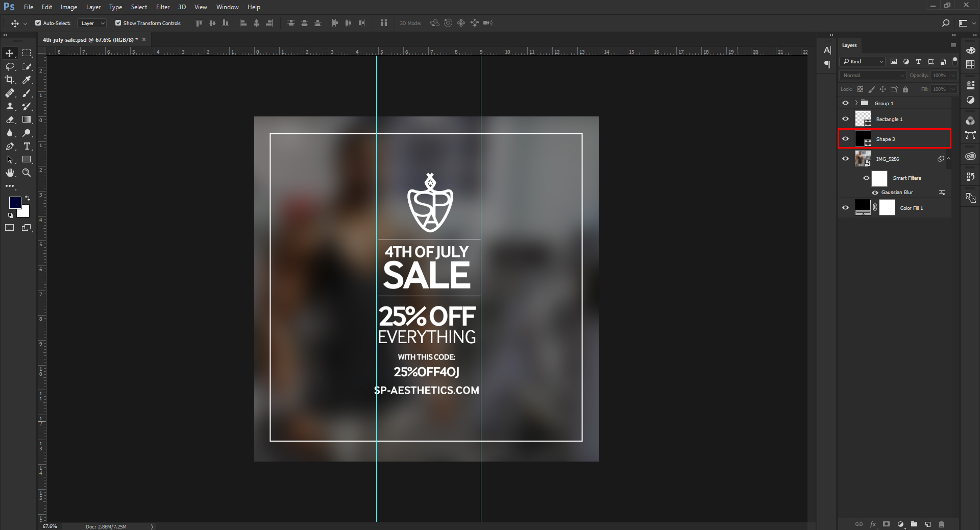This screenshot has width=980, height=530.
Task: Open the File menu
Action: pos(29,7)
